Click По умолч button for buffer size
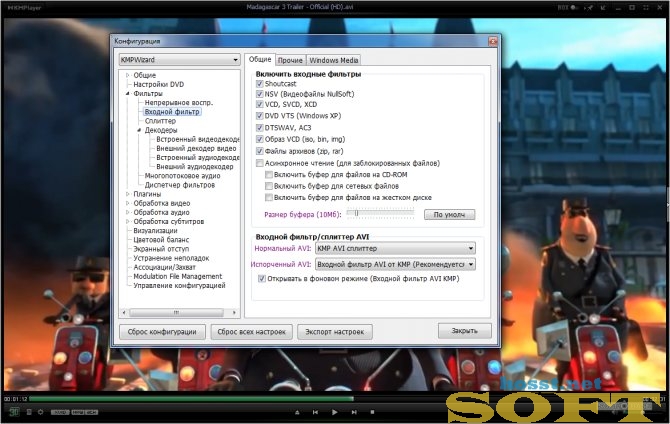The image size is (670, 424). (450, 215)
